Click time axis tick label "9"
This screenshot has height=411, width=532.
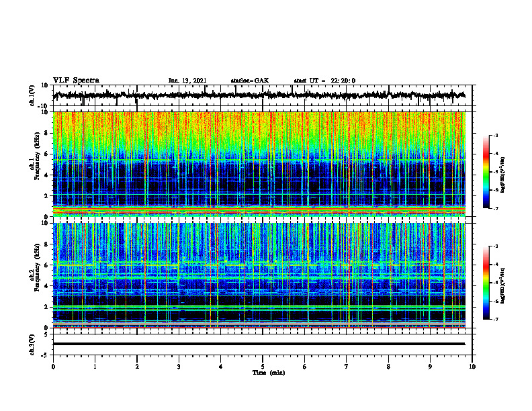click(x=430, y=367)
